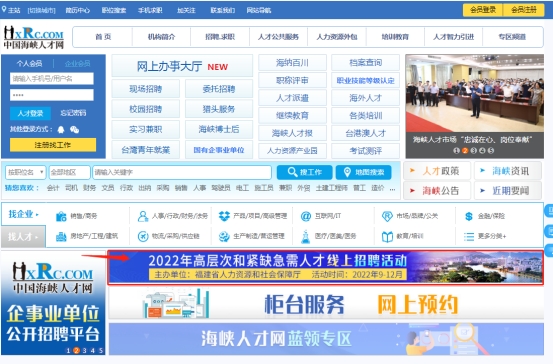This screenshot has width=553, height=364.
Task: Expand the 按职位名 search type dropdown
Action: click(25, 172)
